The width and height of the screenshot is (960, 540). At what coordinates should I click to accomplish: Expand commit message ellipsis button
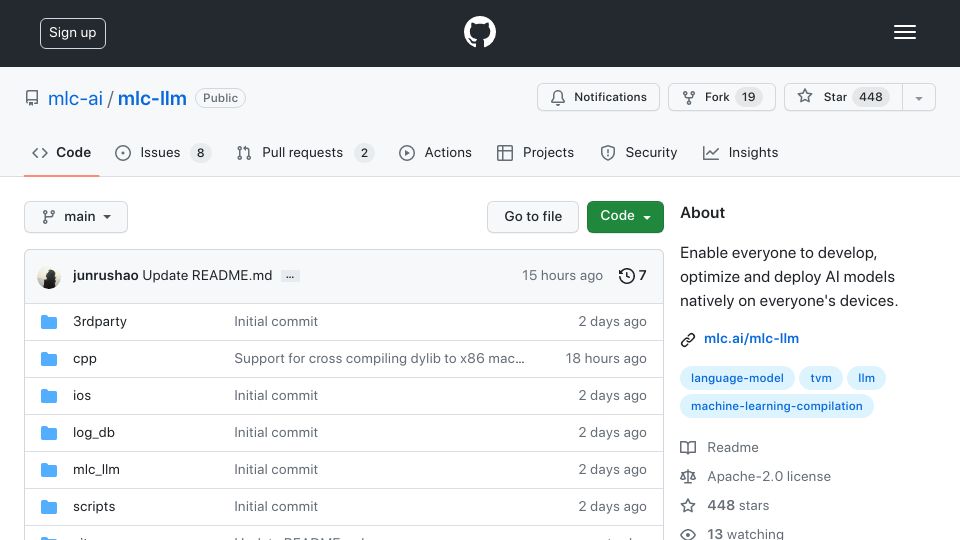pyautogui.click(x=290, y=277)
